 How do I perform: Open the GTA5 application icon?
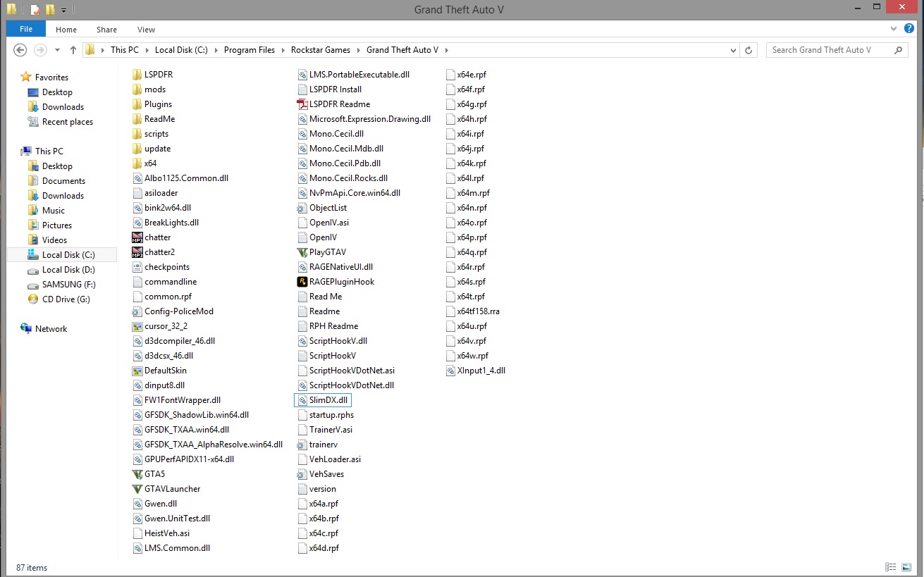[137, 474]
